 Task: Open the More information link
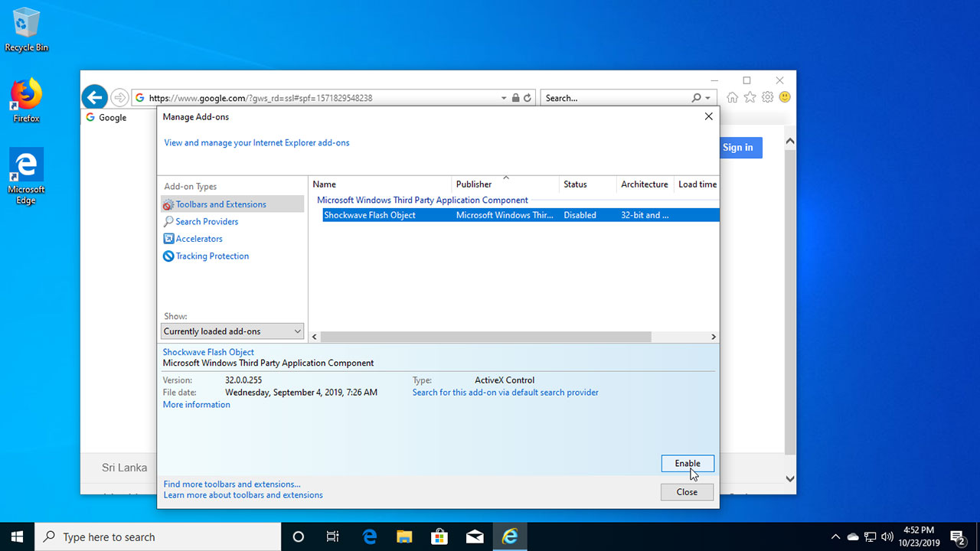coord(196,405)
